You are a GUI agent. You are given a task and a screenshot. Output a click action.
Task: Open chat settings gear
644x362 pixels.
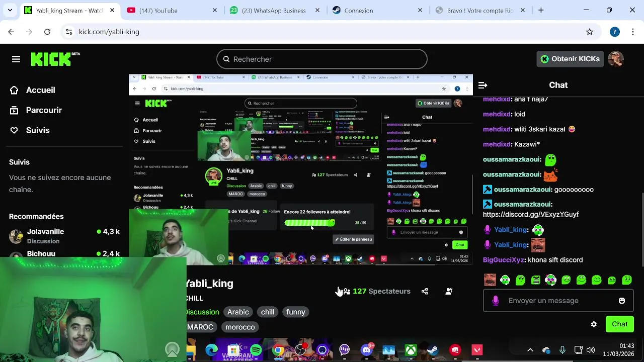click(x=594, y=324)
